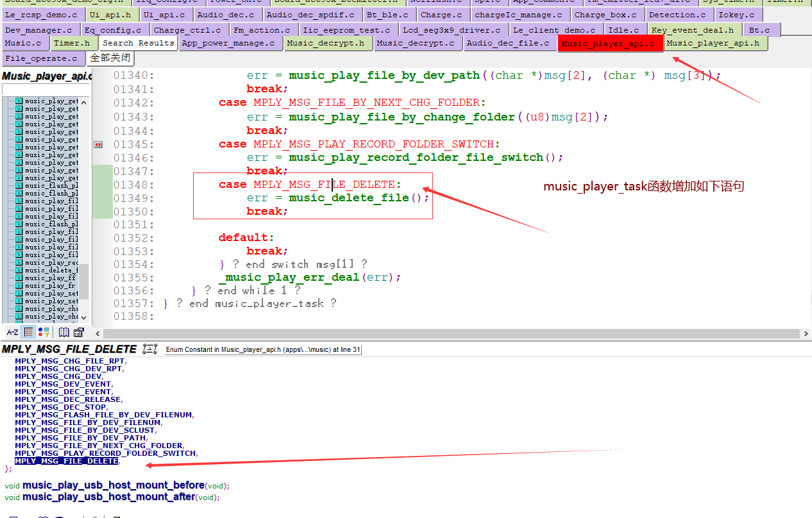Screen dimensions: 812x518
Task: Click MPLY_MSG_DEC_STOP in the enum list
Action: [x=61, y=407]
